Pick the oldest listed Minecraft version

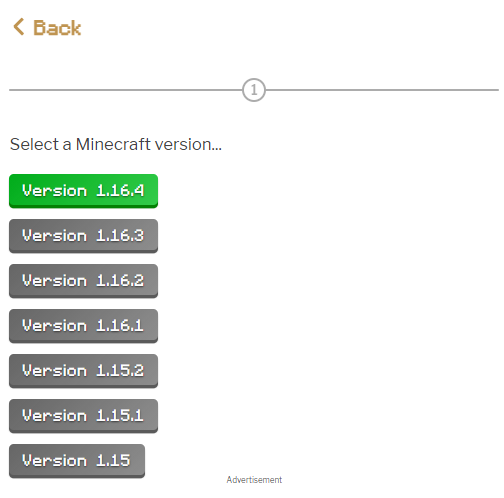point(77,461)
